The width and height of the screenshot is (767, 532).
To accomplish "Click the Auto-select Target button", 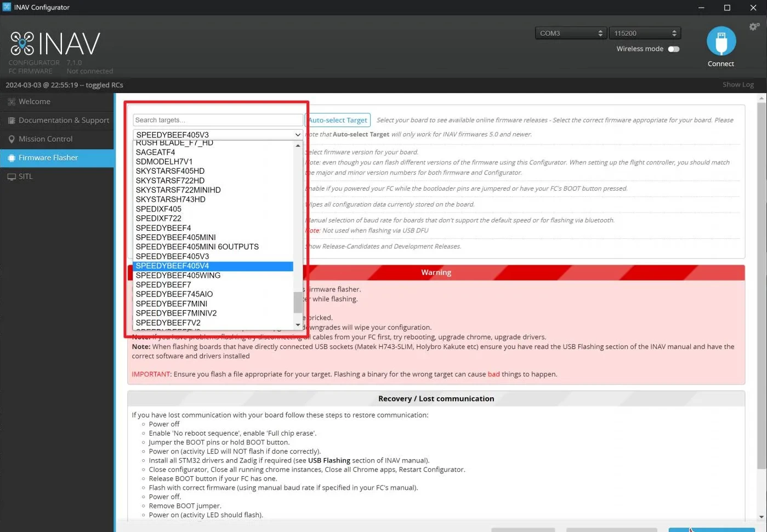I will click(338, 120).
